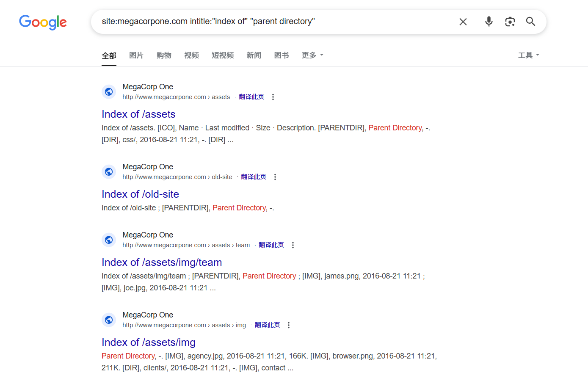Click globe favicon for Index of /assets/img result
This screenshot has width=588, height=378.
[109, 320]
